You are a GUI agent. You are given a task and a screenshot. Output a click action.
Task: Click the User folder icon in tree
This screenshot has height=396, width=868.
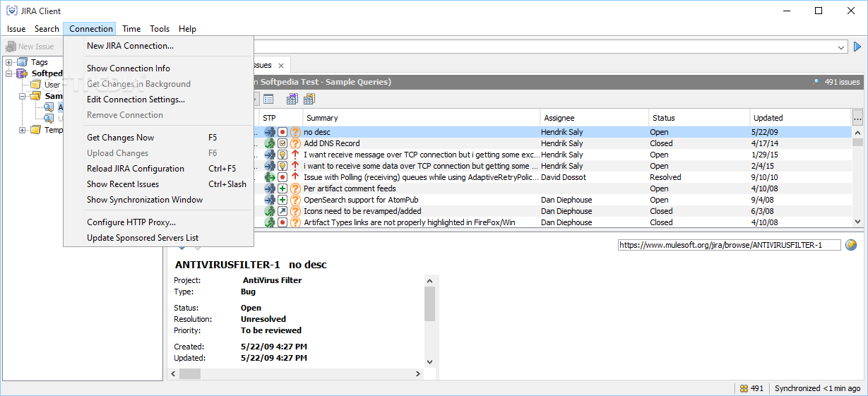35,85
